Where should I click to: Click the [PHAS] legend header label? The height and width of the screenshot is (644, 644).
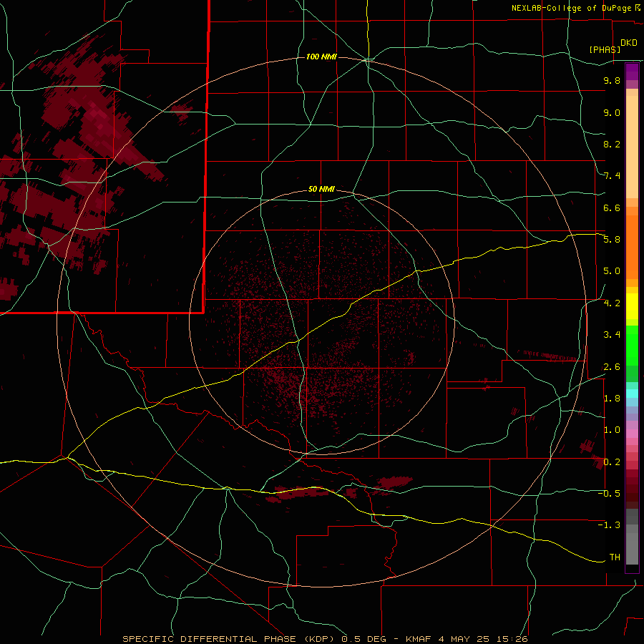coord(605,49)
